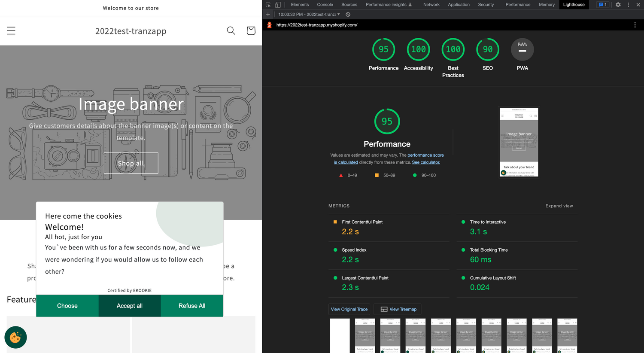Clear all Lighthouse reports icon

(348, 15)
